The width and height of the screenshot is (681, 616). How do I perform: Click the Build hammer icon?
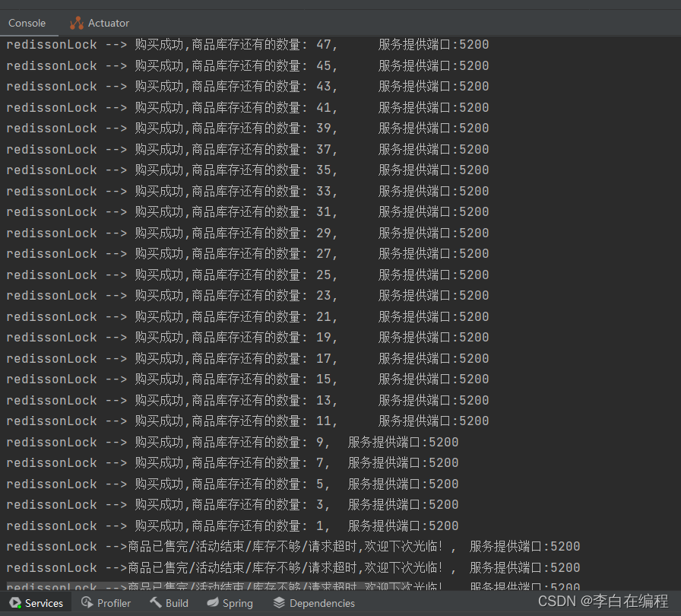tap(156, 602)
